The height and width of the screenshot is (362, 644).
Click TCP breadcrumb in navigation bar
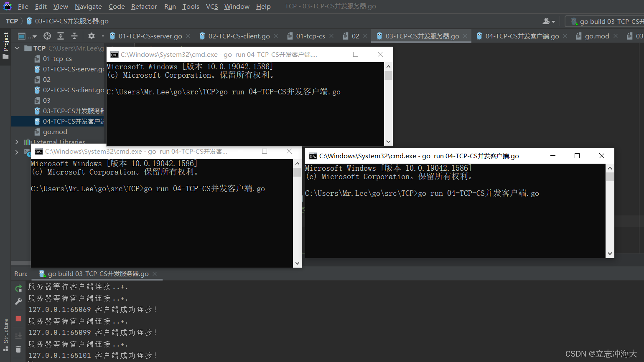12,21
